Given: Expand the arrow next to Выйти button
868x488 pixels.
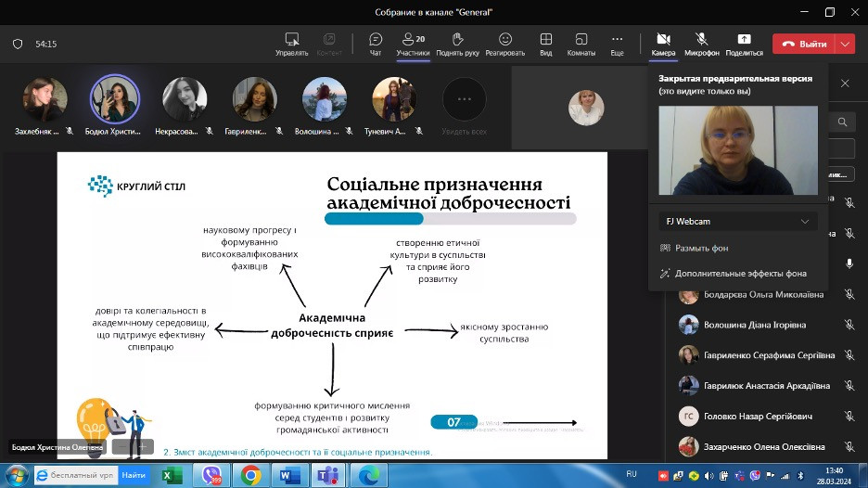Looking at the screenshot, I should point(845,44).
